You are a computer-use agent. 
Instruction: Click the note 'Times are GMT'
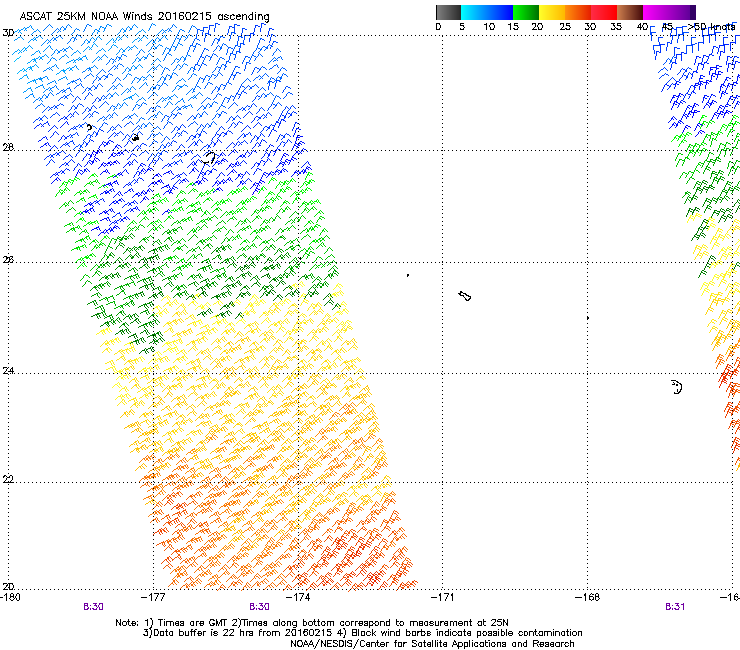tap(192, 623)
